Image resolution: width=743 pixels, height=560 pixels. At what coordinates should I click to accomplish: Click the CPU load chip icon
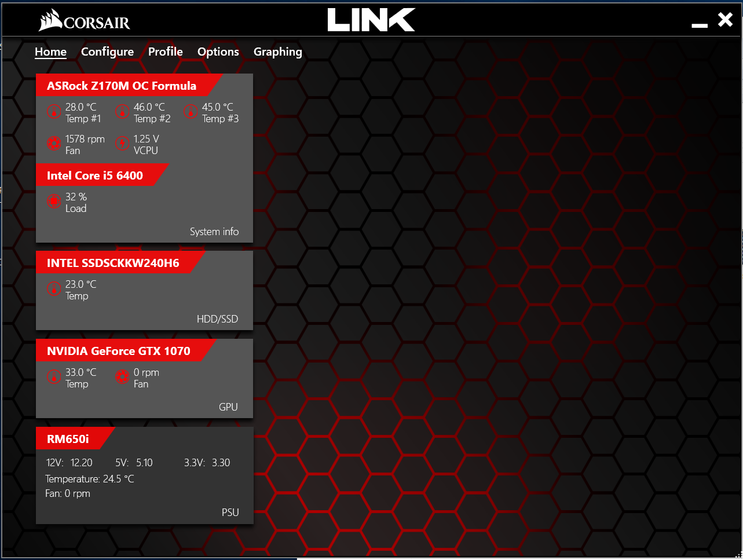[x=54, y=201]
